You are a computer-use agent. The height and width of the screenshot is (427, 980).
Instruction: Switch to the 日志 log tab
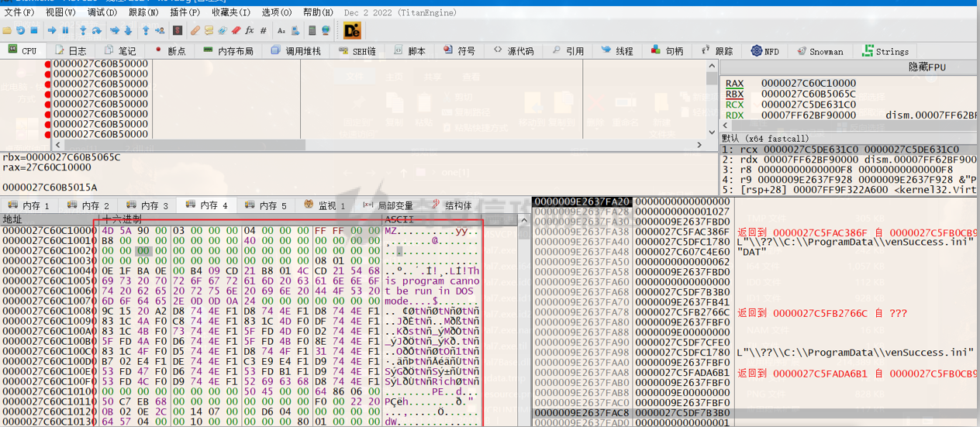coord(70,50)
